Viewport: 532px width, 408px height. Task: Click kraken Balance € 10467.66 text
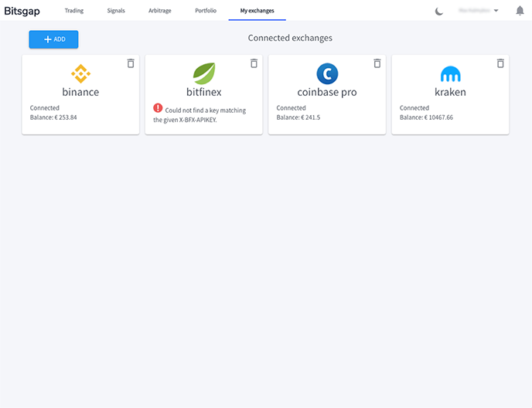426,117
